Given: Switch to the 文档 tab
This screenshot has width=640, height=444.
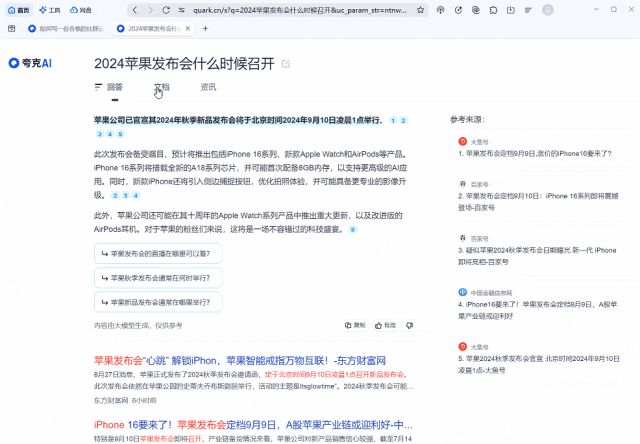Looking at the screenshot, I should click(162, 87).
